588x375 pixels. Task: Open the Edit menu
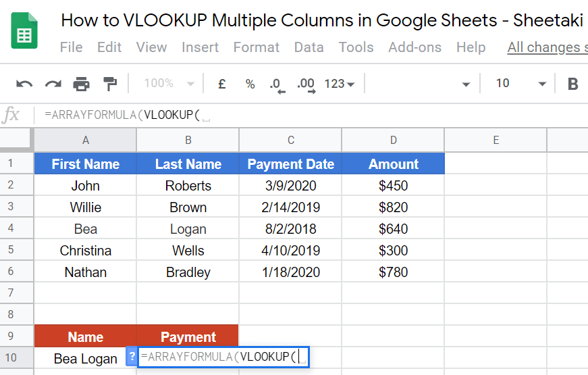click(x=109, y=47)
